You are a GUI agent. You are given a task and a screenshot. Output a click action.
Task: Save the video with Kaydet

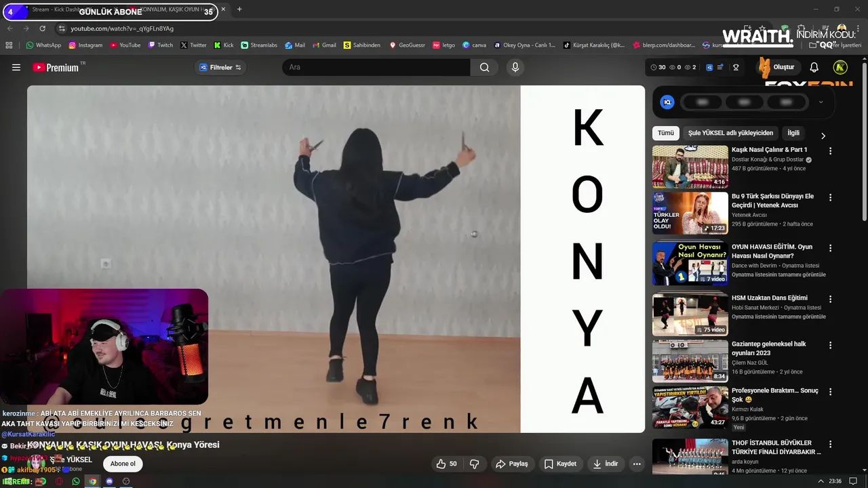click(x=561, y=464)
